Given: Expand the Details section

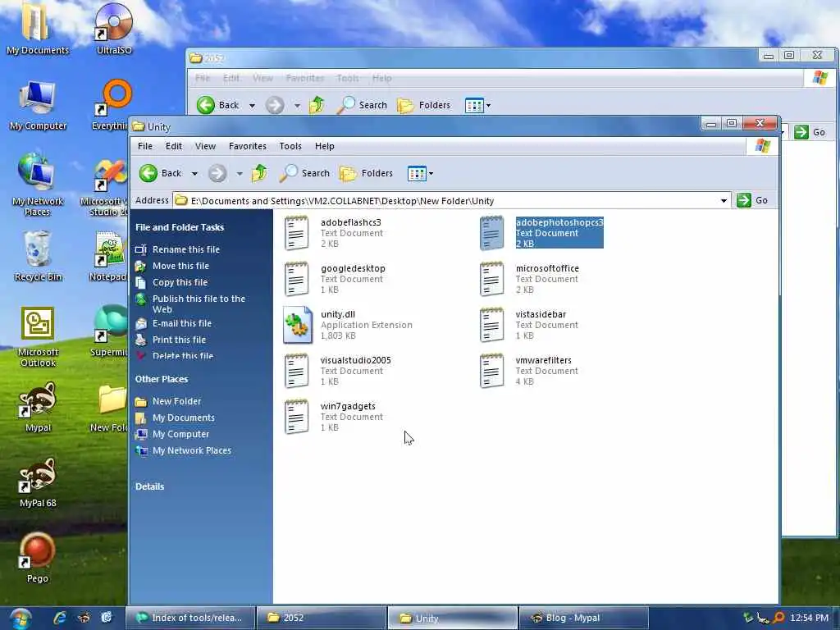Looking at the screenshot, I should click(149, 486).
